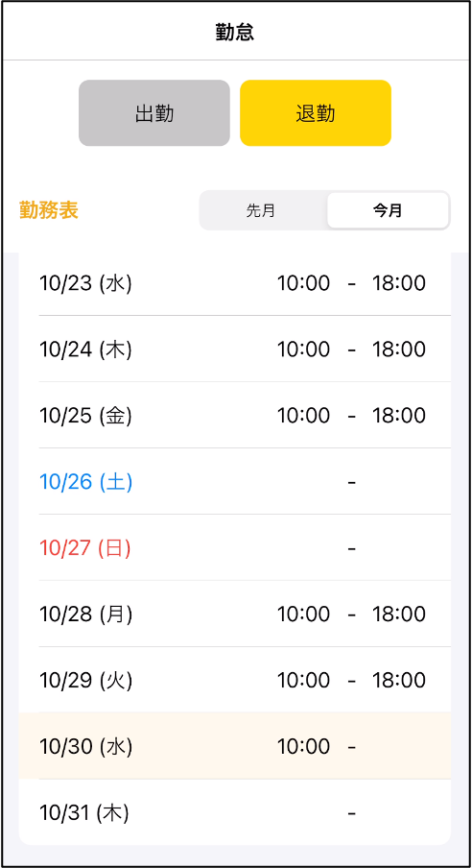Tap the blue 10/26 (土) row
This screenshot has height=868, width=472.
point(235,482)
